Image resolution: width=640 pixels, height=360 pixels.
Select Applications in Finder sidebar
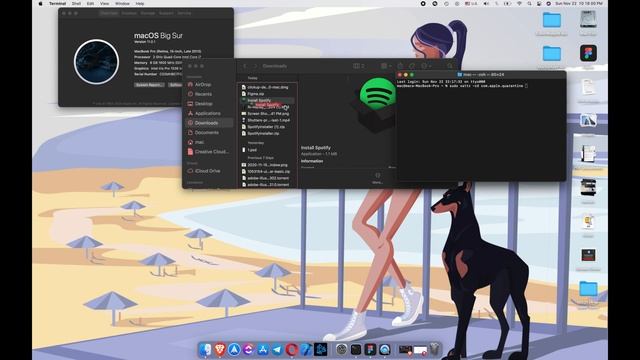click(x=210, y=113)
